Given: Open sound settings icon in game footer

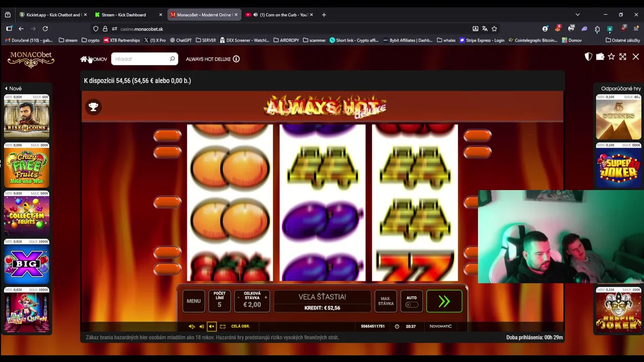Looking at the screenshot, I should point(192,326).
